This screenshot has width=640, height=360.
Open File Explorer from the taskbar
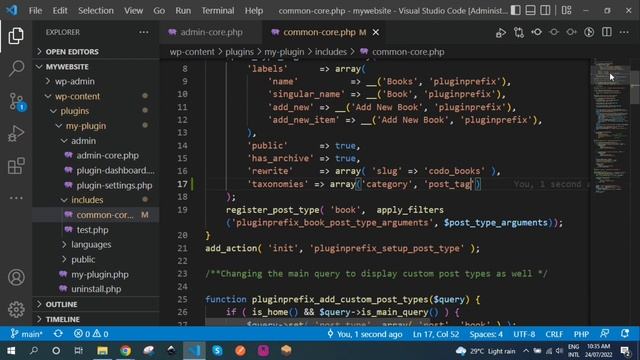coord(102,351)
